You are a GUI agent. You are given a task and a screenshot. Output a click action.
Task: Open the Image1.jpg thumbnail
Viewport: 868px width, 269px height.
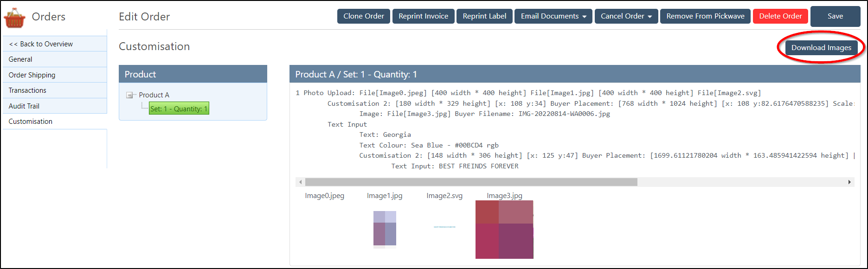click(385, 228)
